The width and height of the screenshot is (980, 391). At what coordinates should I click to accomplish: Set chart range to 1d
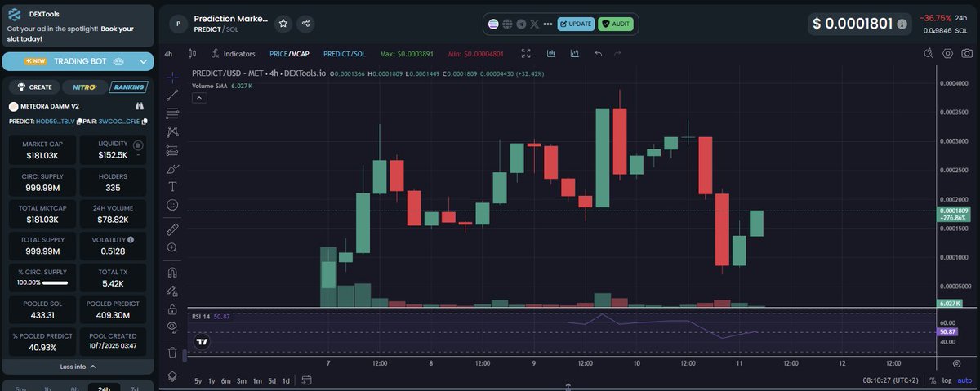[x=286, y=380]
